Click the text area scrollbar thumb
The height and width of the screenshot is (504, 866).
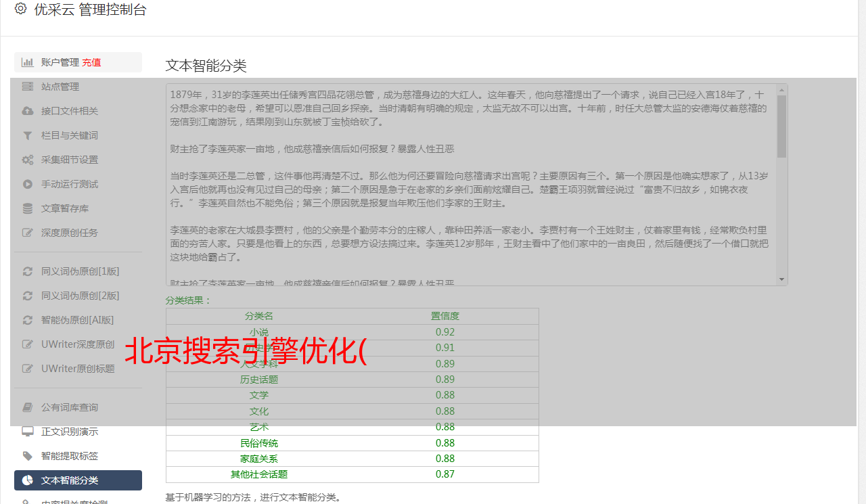point(782,126)
